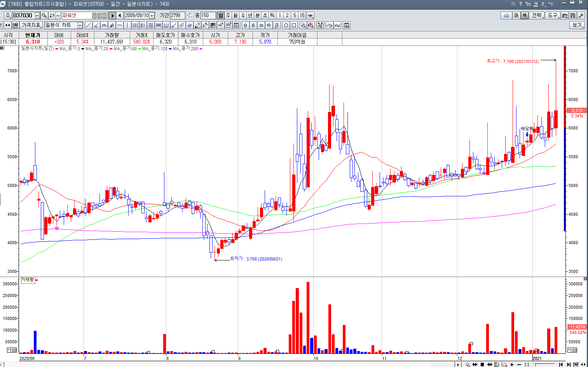The image size is (588, 367).
Task: Open the stock code 037030 dropdown
Action: [x=37, y=16]
